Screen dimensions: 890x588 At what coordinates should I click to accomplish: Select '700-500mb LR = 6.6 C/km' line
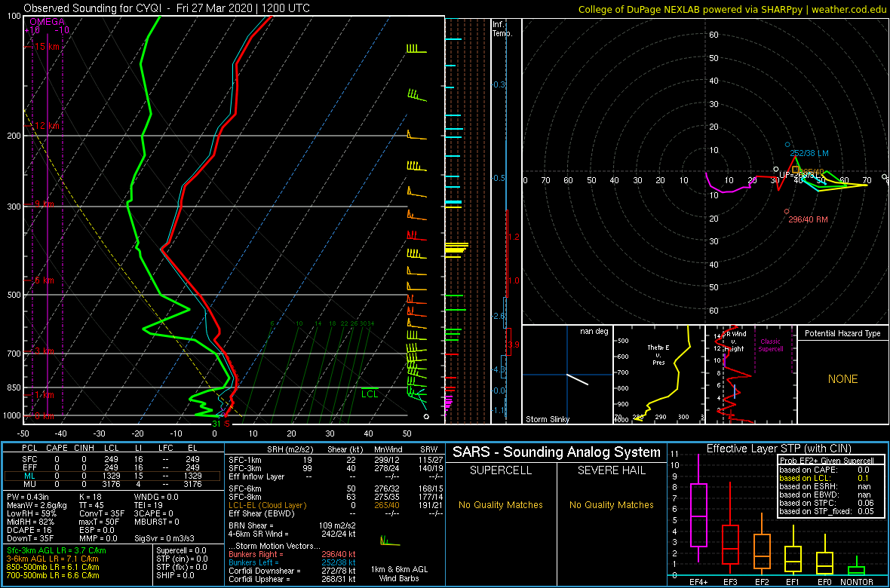click(x=54, y=575)
